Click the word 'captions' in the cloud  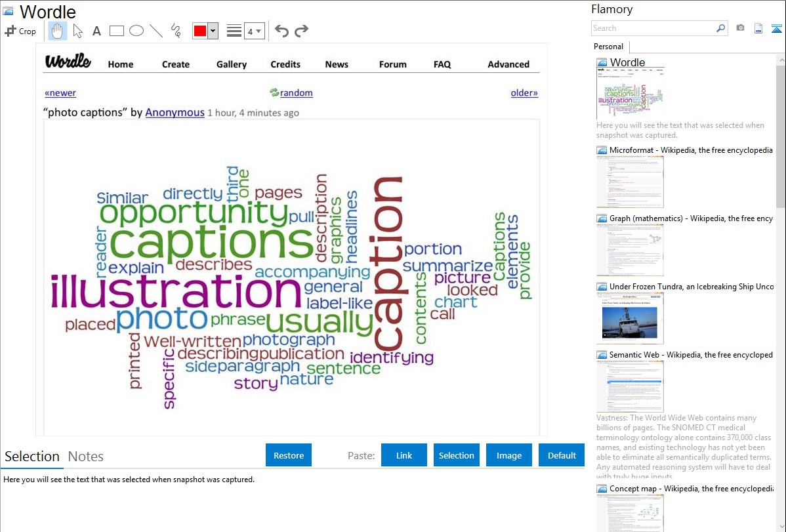211,242
